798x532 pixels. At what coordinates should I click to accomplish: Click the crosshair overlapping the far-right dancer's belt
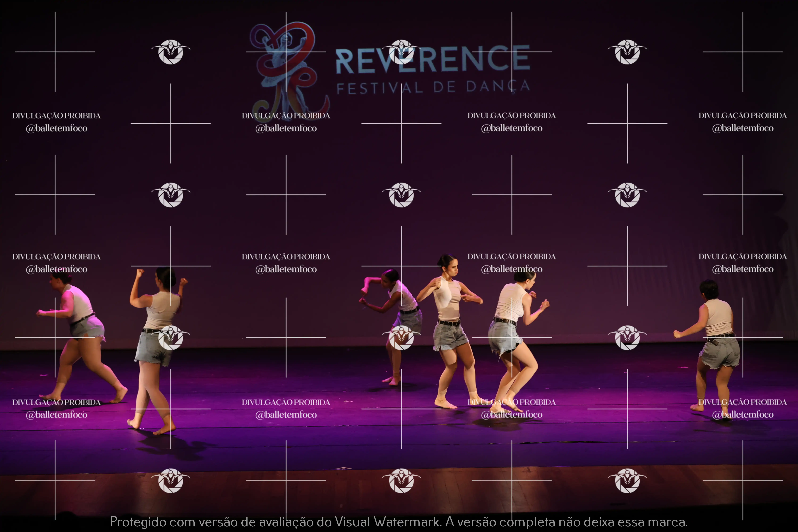click(742, 337)
